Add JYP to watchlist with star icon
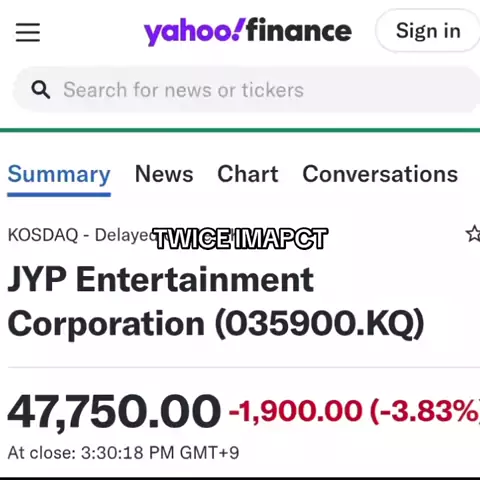This screenshot has height=480, width=480. click(473, 233)
